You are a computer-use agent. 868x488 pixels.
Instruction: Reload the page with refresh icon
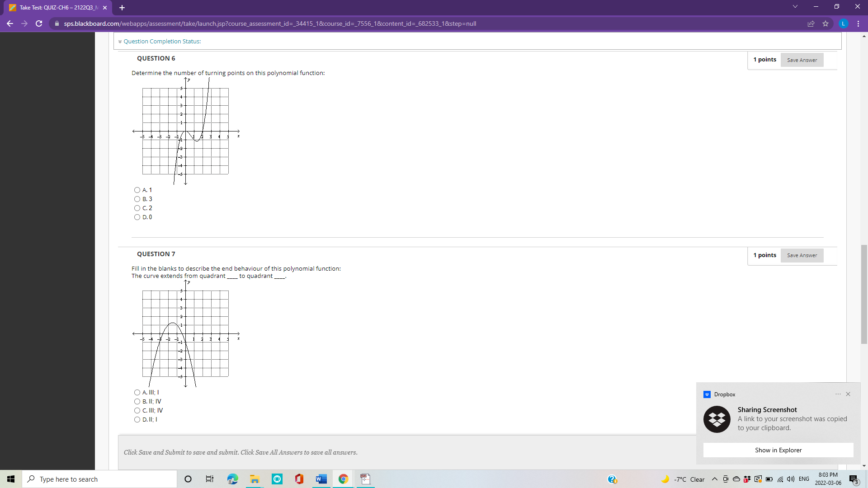coord(39,23)
